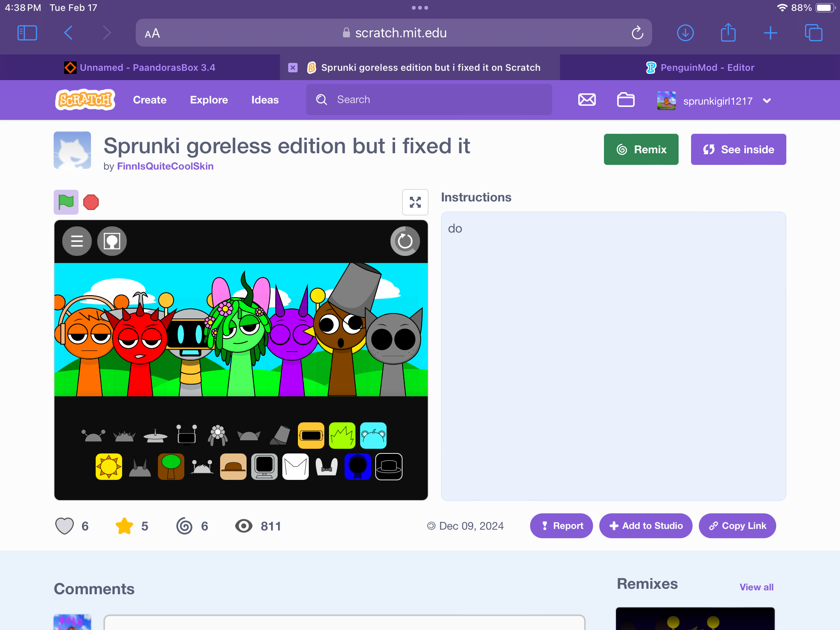The image size is (840, 630).
Task: Open Scratch messages envelope icon
Action: (x=587, y=100)
